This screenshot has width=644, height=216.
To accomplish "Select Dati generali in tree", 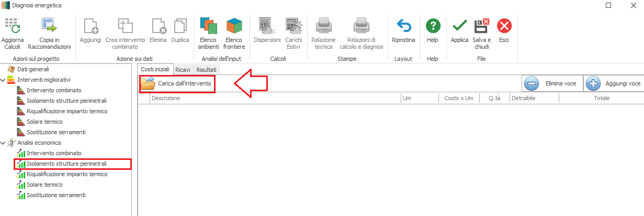I will (x=32, y=69).
